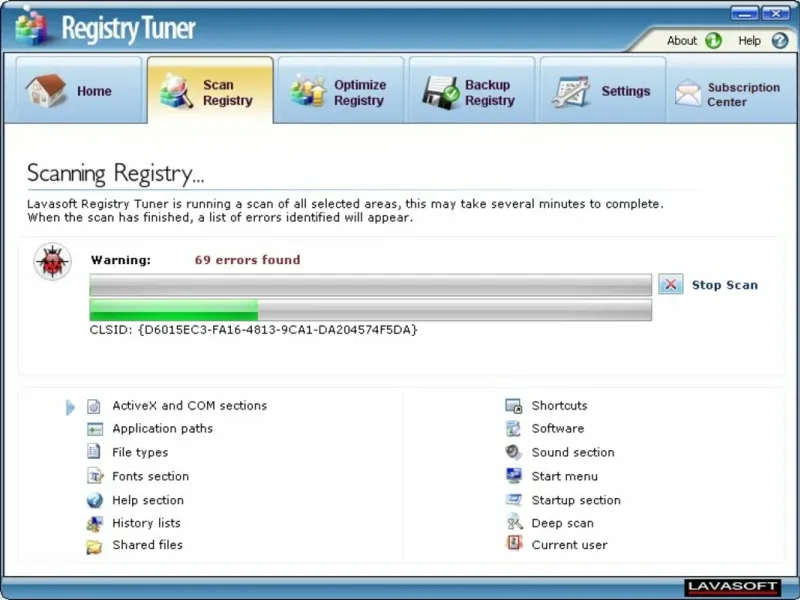Click the 'Warning:' label
Image resolution: width=800 pixels, height=600 pixels.
coord(121,260)
